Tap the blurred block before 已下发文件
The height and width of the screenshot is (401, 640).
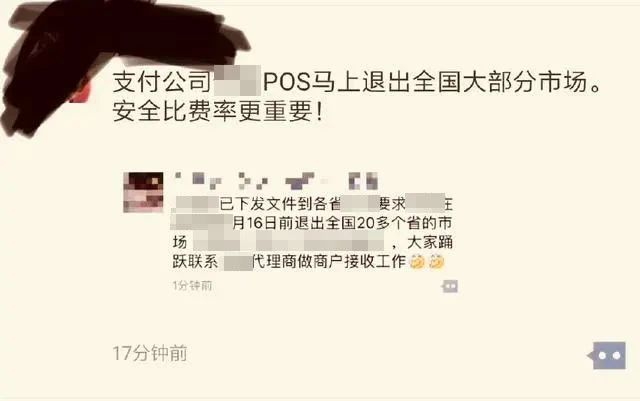[196, 204]
